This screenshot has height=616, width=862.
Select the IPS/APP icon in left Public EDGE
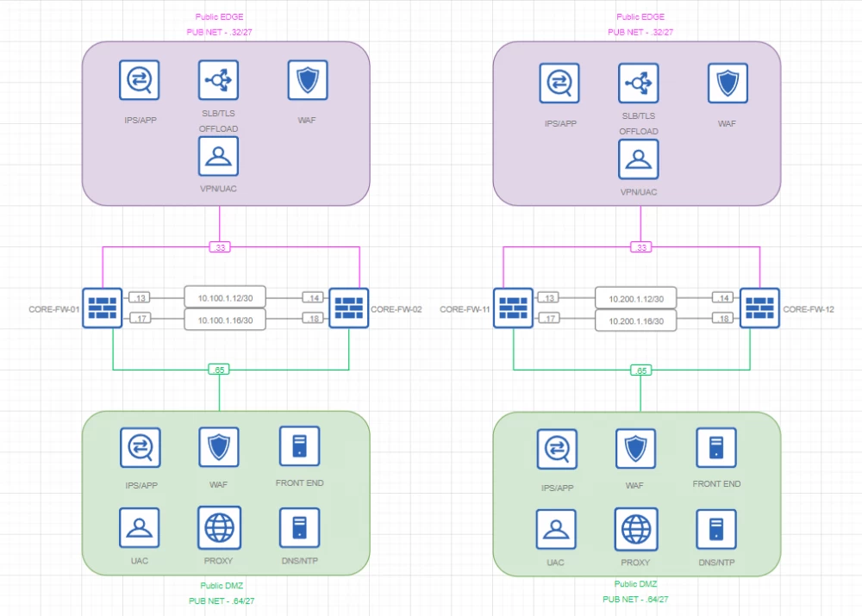click(138, 78)
